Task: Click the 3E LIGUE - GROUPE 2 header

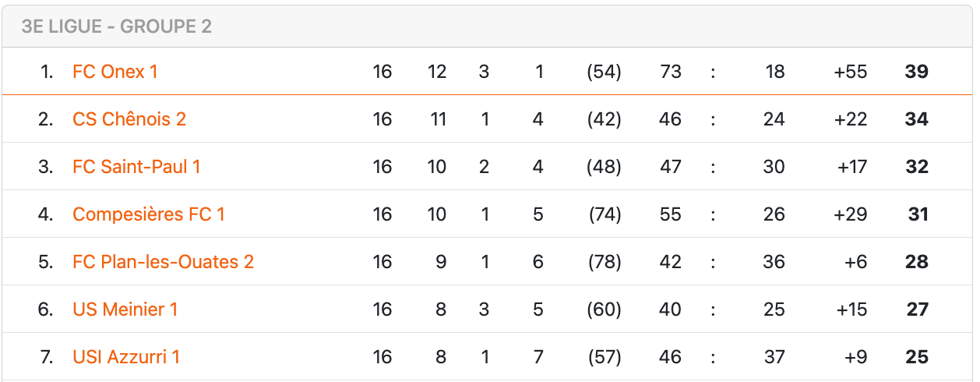Action: 117,27
